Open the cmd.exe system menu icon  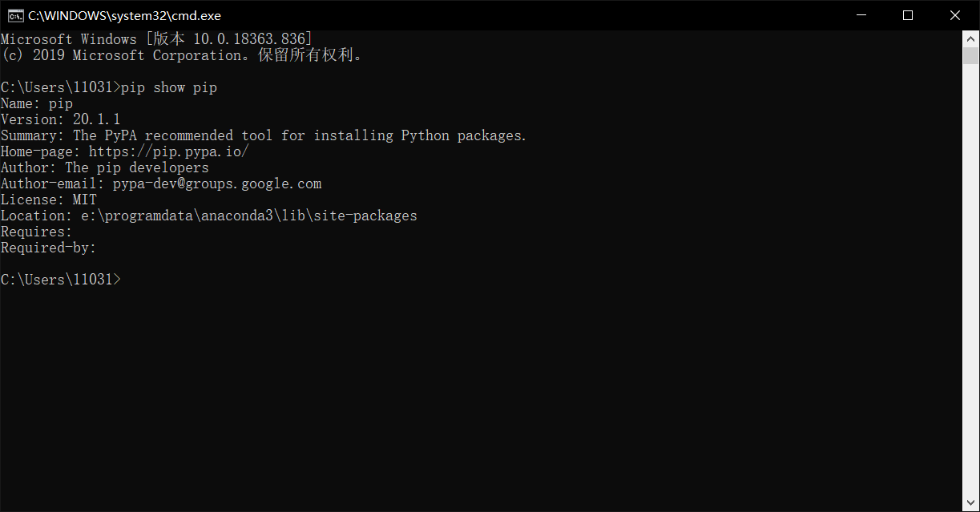[15, 15]
